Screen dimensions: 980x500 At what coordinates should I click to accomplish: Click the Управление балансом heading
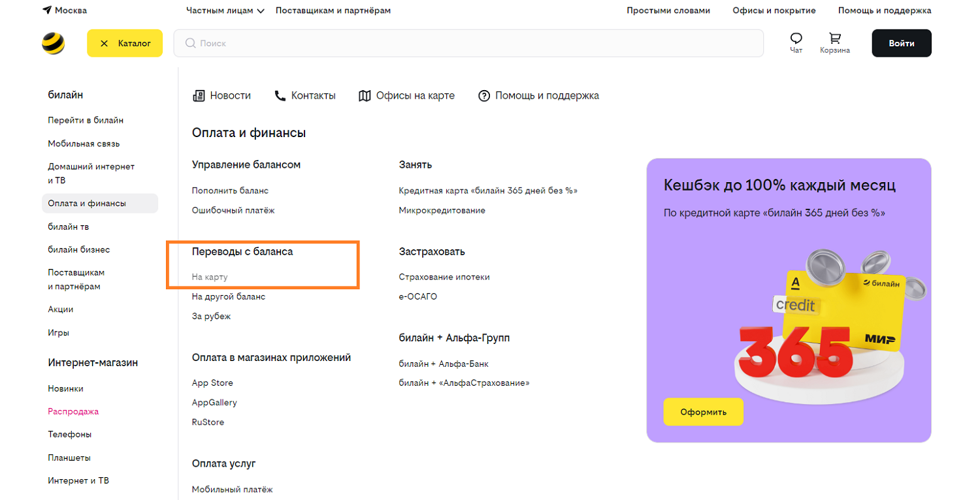246,164
